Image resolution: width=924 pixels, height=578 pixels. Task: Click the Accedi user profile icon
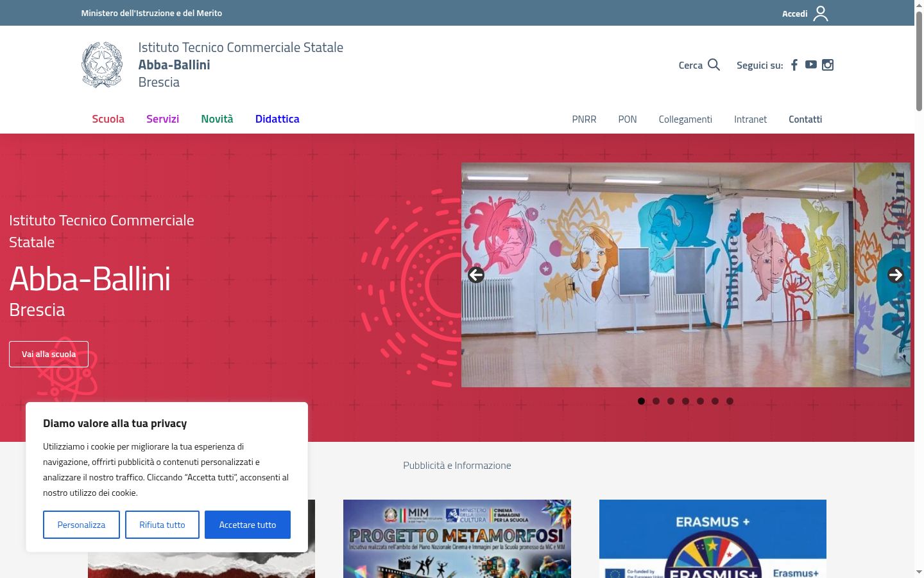point(821,13)
